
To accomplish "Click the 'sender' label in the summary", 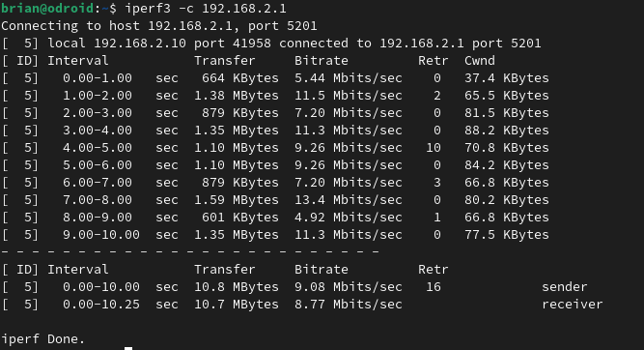I will point(564,287).
